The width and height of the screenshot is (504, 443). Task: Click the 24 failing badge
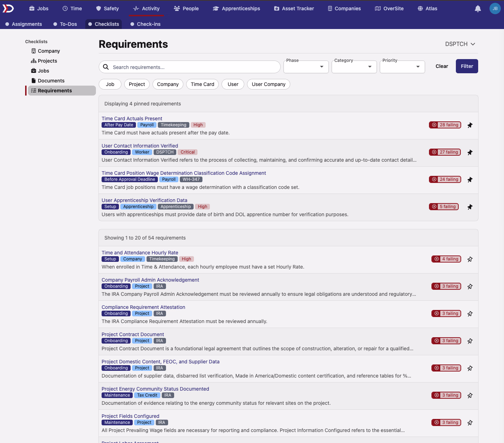(x=445, y=179)
